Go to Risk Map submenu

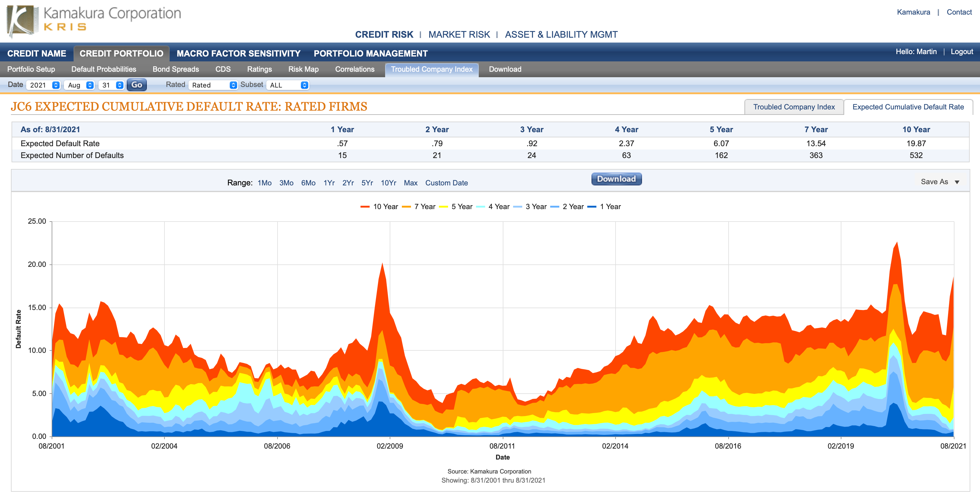pos(303,69)
